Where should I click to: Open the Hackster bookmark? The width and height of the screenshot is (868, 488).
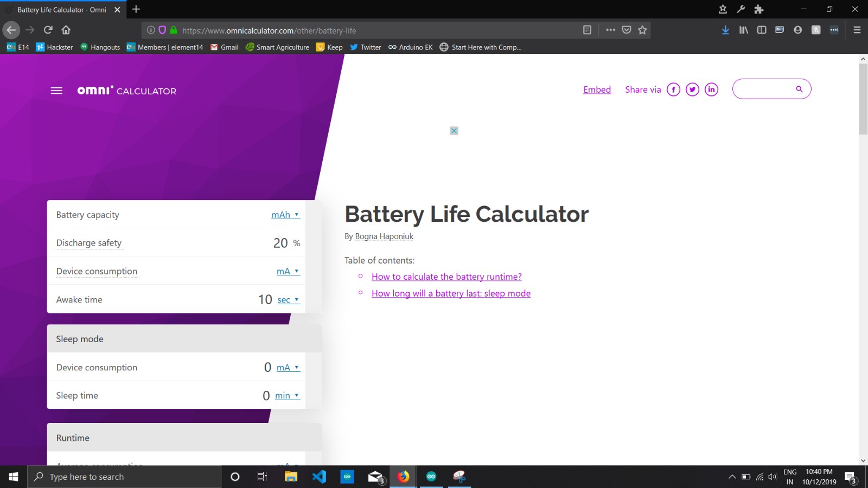(54, 47)
